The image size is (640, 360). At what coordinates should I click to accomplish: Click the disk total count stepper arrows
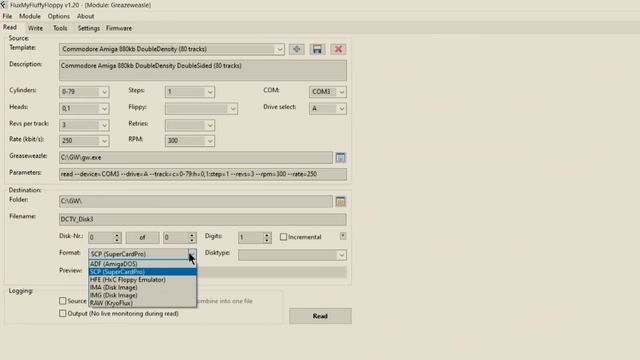tap(192, 237)
